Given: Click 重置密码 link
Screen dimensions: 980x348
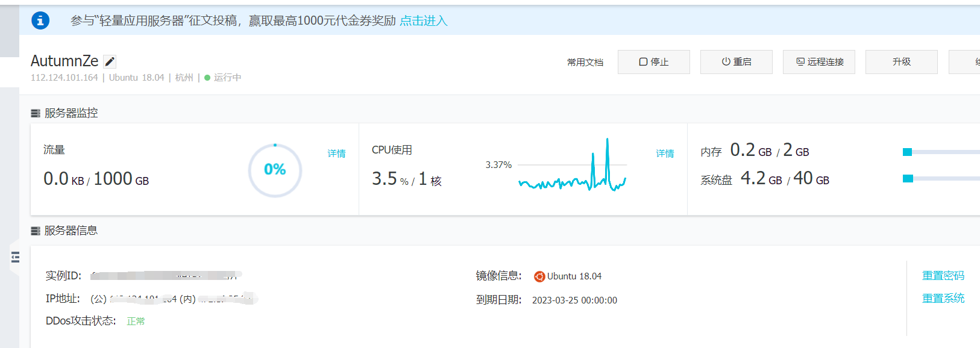Looking at the screenshot, I should pyautogui.click(x=943, y=276).
